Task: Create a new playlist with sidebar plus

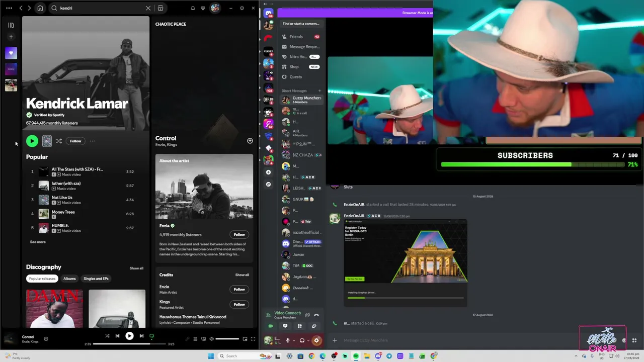Action: point(11,36)
